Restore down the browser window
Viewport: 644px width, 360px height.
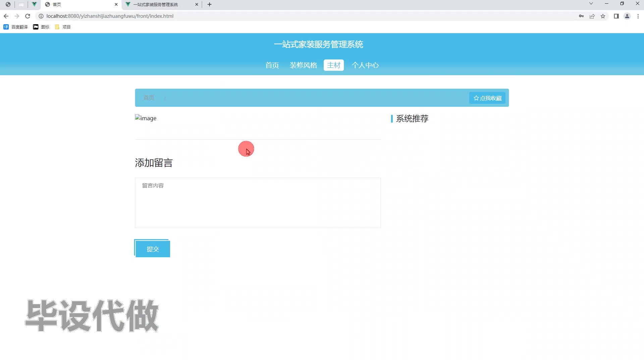[622, 4]
